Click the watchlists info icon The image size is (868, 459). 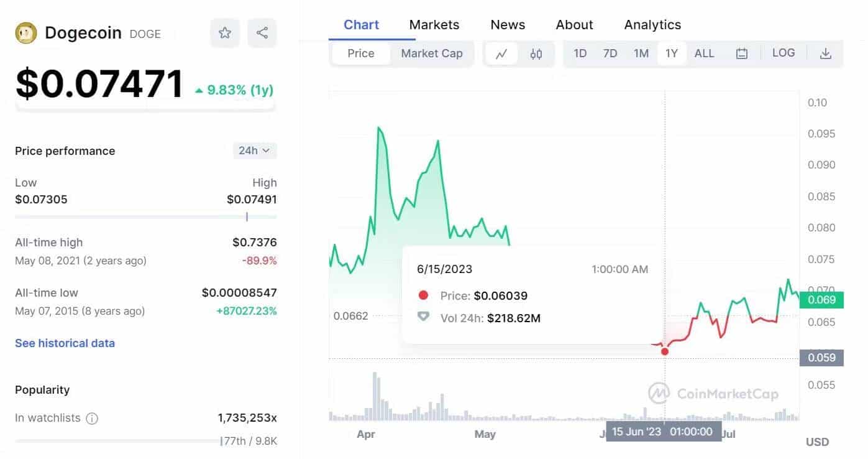click(92, 419)
